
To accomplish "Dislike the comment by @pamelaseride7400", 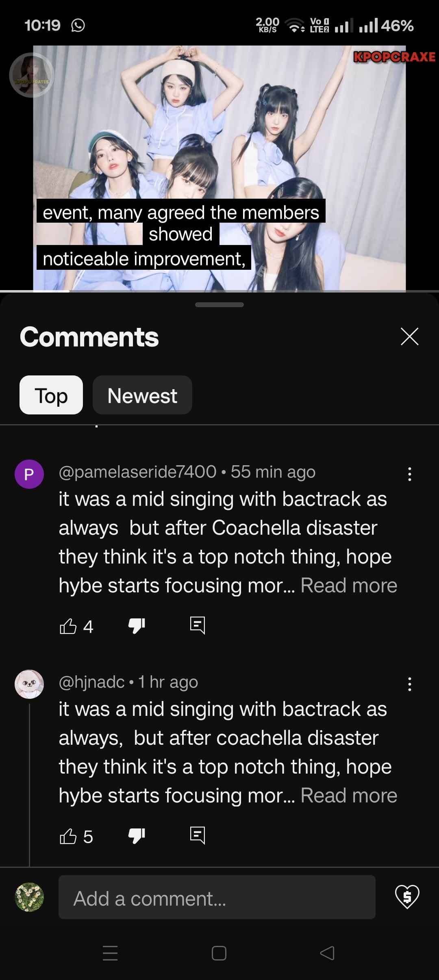I will pos(137,626).
